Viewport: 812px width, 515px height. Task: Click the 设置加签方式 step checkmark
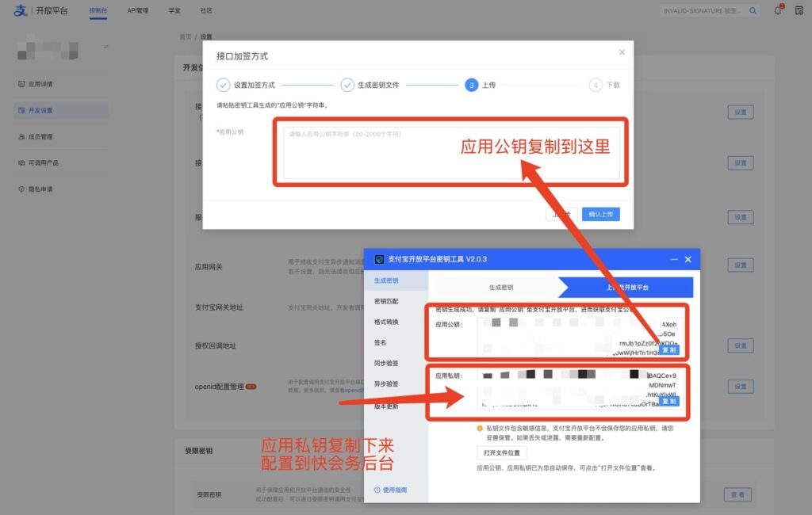(x=223, y=85)
